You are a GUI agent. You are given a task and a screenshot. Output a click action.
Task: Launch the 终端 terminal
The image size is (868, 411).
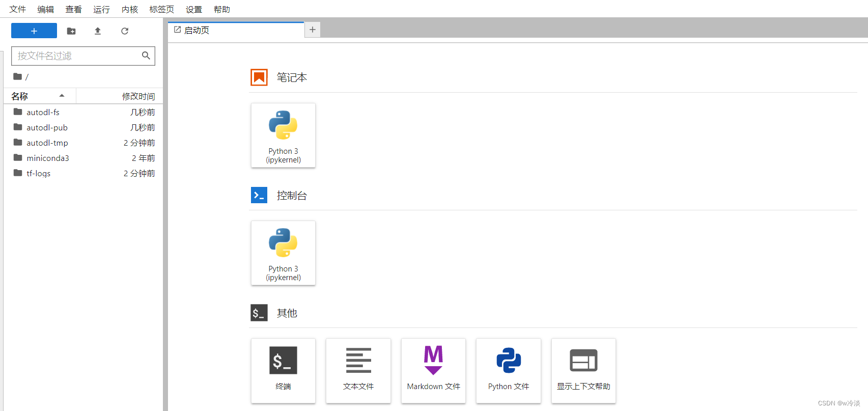point(283,371)
